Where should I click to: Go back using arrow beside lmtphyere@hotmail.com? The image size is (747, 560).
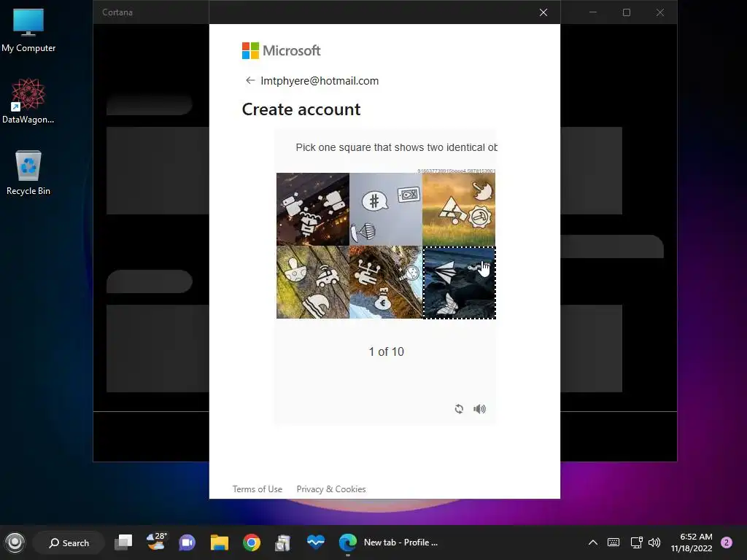pyautogui.click(x=249, y=80)
